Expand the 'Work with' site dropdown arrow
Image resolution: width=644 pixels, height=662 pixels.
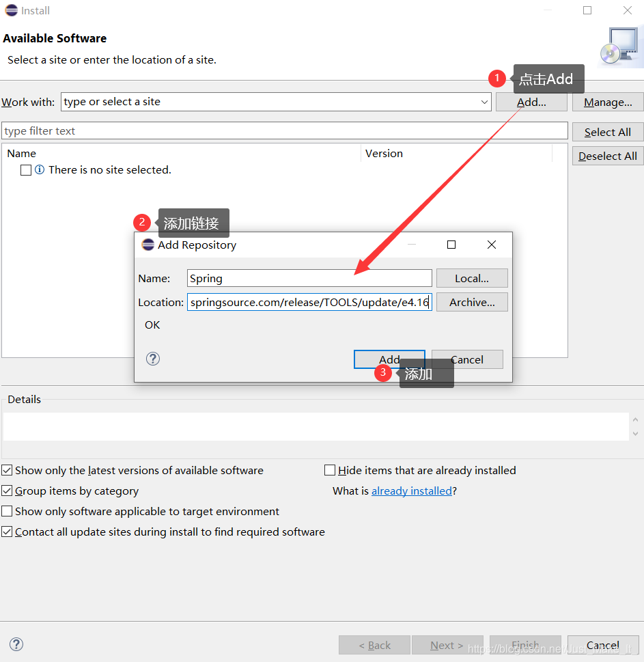pos(484,102)
